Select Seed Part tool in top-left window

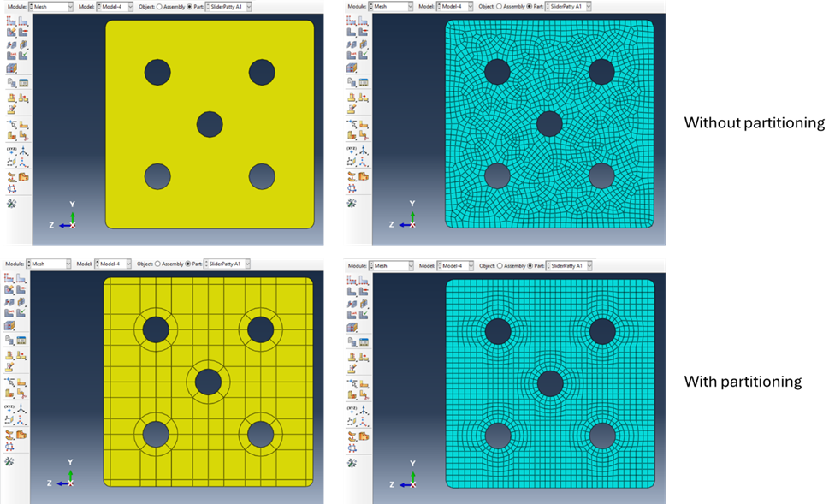click(11, 21)
